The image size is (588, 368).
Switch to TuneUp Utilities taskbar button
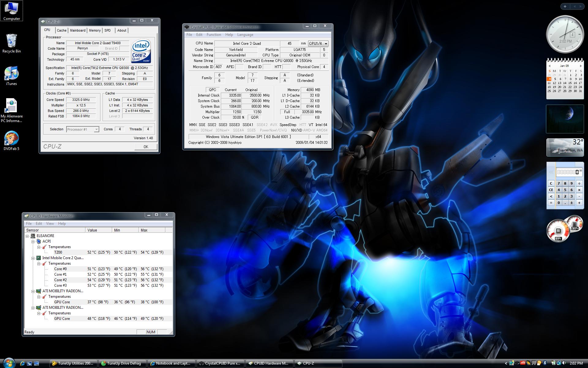(x=73, y=363)
